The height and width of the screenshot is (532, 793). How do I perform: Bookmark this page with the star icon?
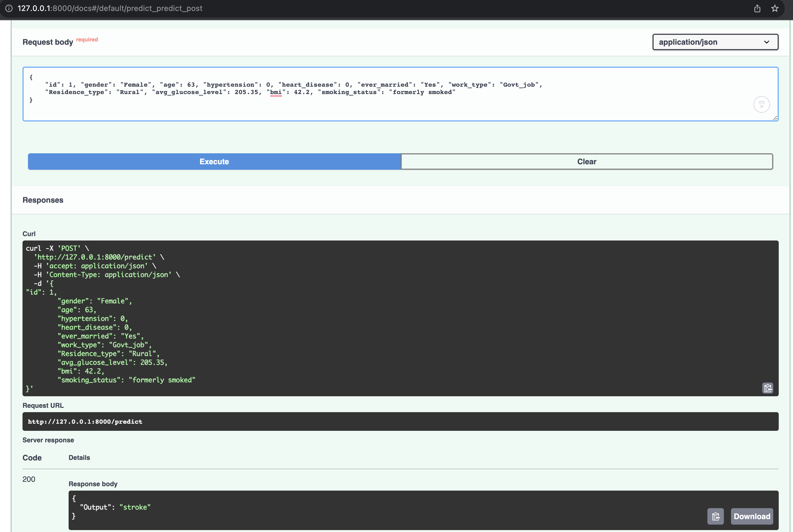pyautogui.click(x=775, y=8)
